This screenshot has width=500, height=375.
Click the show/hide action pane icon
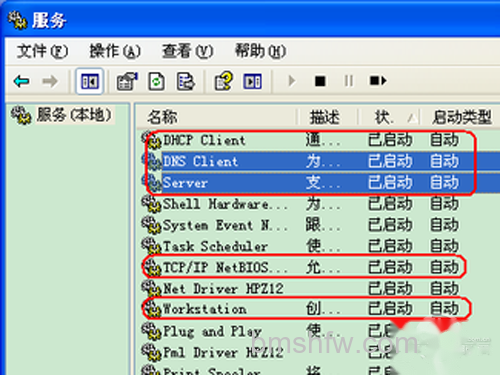(252, 81)
